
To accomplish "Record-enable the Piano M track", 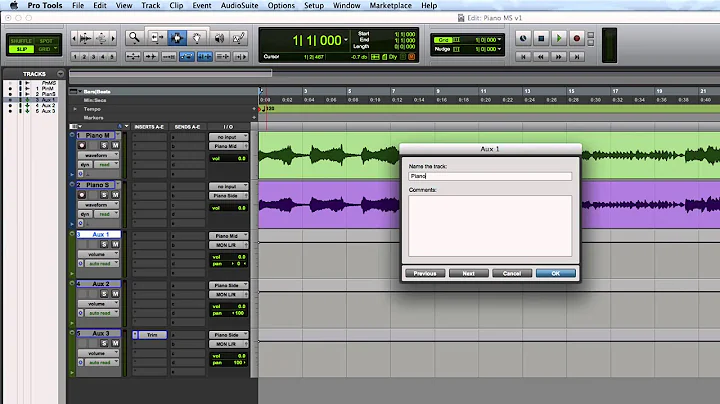I will (82, 146).
